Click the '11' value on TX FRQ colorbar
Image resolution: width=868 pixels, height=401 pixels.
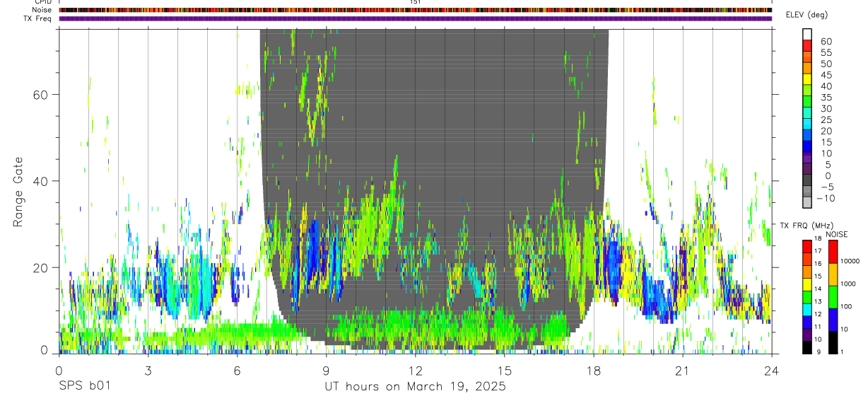point(819,327)
